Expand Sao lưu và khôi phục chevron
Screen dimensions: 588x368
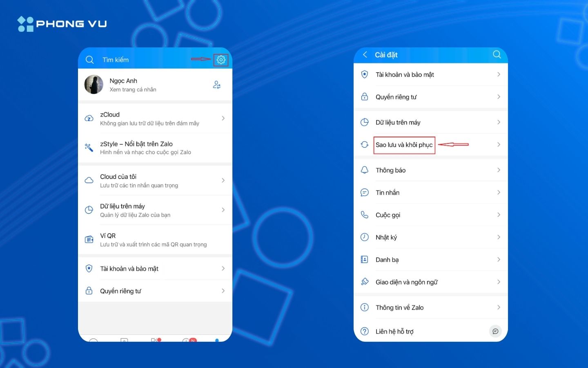tap(499, 144)
